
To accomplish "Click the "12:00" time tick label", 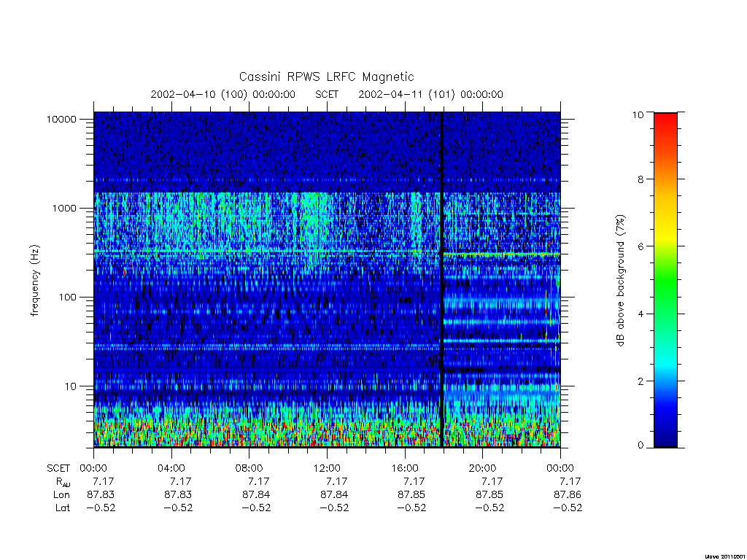I will pos(327,468).
